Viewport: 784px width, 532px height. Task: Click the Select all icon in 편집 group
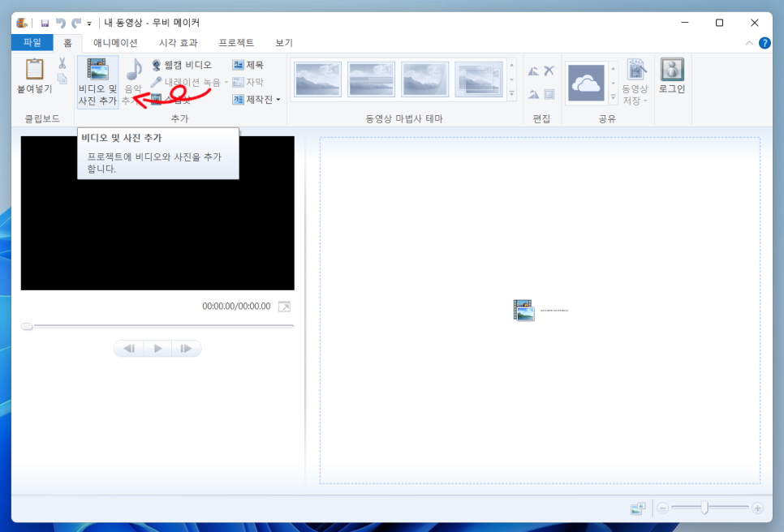[549, 94]
